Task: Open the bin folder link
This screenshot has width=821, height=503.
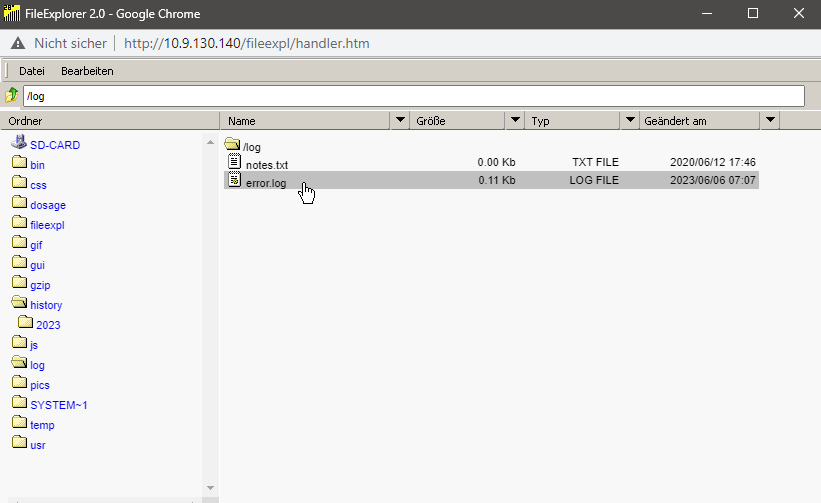Action: click(x=37, y=165)
